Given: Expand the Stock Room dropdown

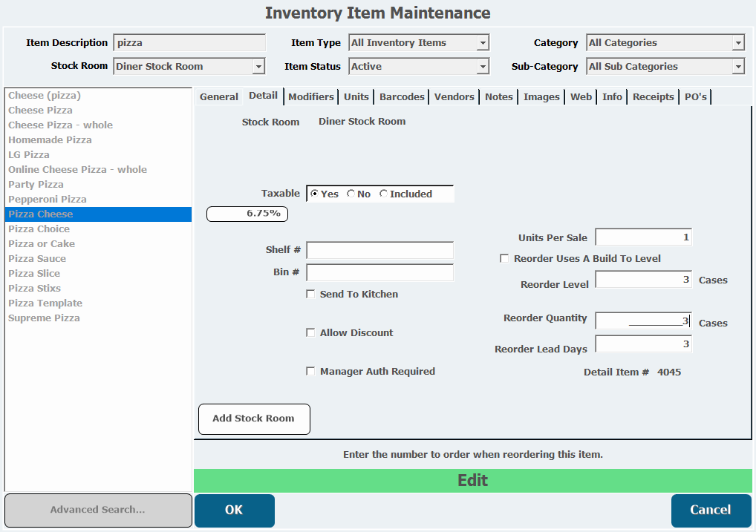Looking at the screenshot, I should tap(258, 67).
